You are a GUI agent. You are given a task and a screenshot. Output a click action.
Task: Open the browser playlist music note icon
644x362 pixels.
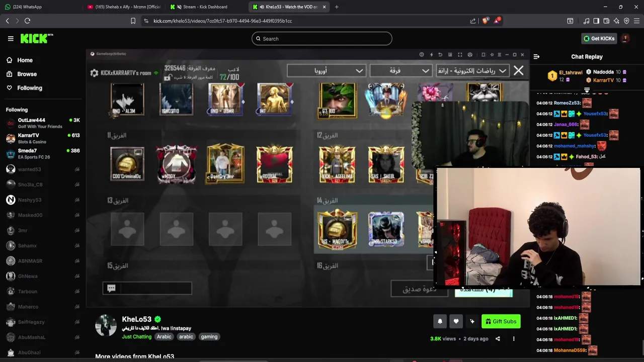point(586,21)
